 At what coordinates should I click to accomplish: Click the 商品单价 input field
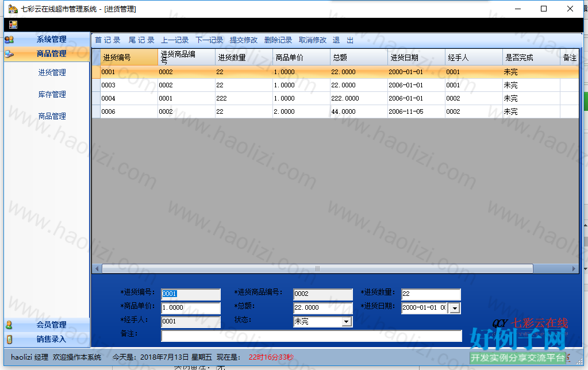[191, 308]
